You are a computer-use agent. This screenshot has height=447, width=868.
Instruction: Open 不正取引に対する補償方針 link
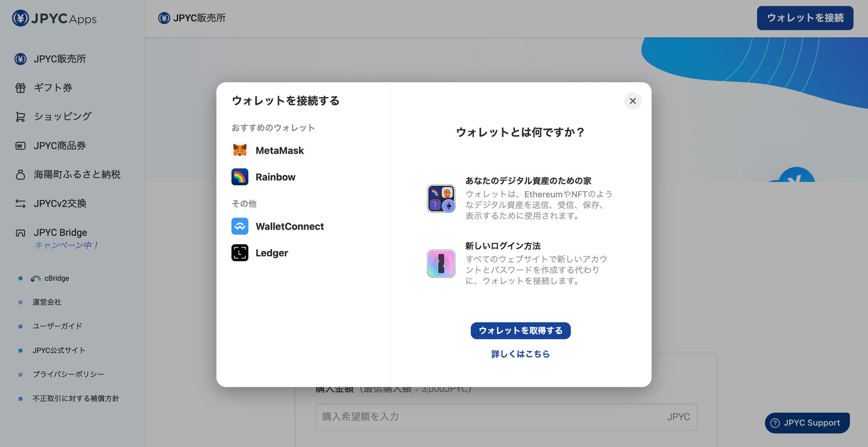(x=76, y=399)
